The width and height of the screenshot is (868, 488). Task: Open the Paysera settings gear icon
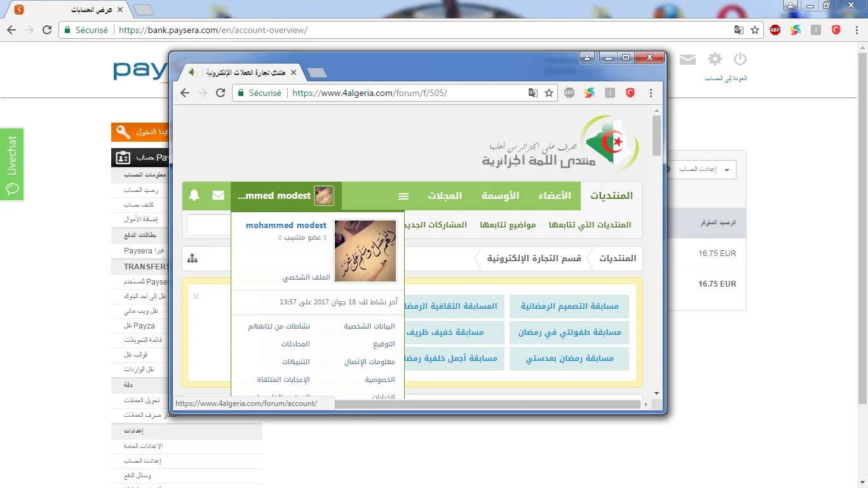pos(715,59)
